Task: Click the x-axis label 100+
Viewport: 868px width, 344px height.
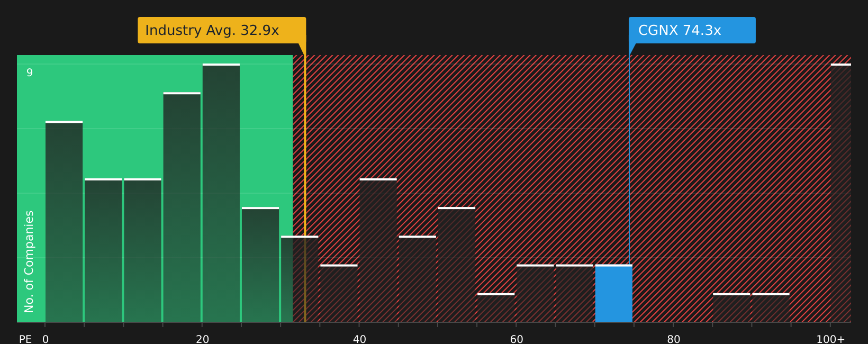Action: pos(830,339)
